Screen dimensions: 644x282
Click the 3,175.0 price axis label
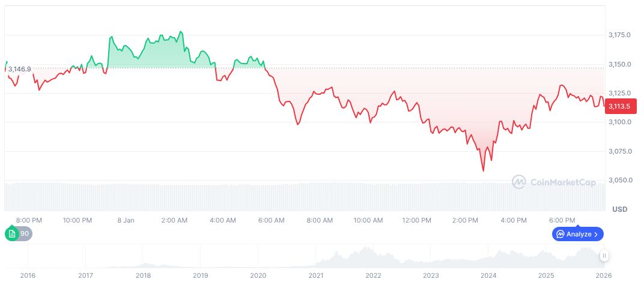[x=619, y=35]
